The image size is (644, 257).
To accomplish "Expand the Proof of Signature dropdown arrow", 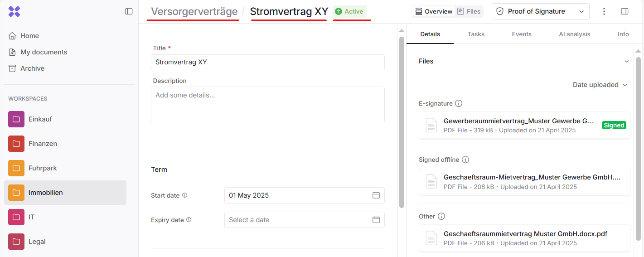I will pyautogui.click(x=581, y=11).
